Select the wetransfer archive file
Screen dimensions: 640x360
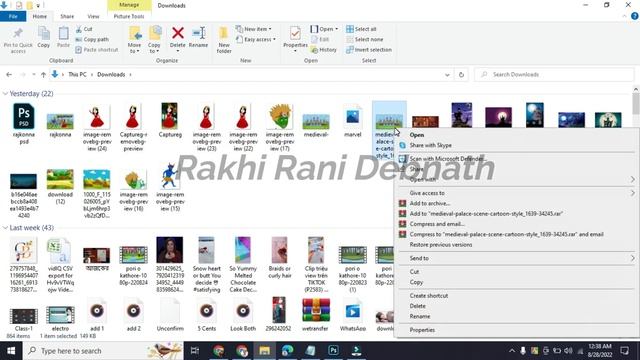(x=316, y=314)
